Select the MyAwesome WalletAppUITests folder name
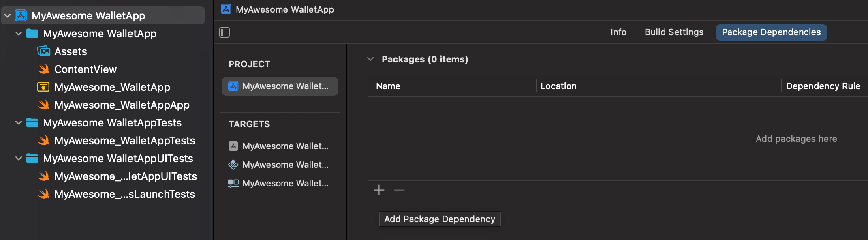 coord(118,159)
